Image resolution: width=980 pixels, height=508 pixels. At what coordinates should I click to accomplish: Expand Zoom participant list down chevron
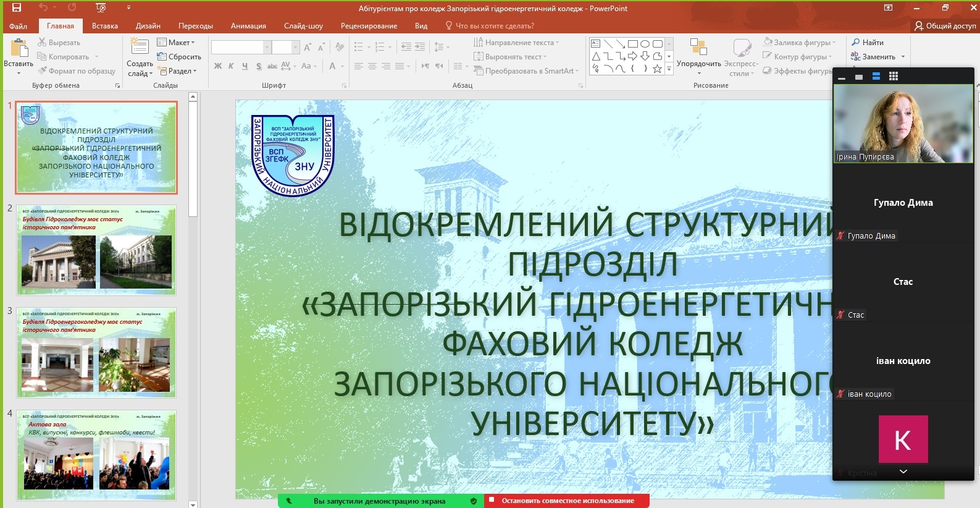click(x=903, y=472)
